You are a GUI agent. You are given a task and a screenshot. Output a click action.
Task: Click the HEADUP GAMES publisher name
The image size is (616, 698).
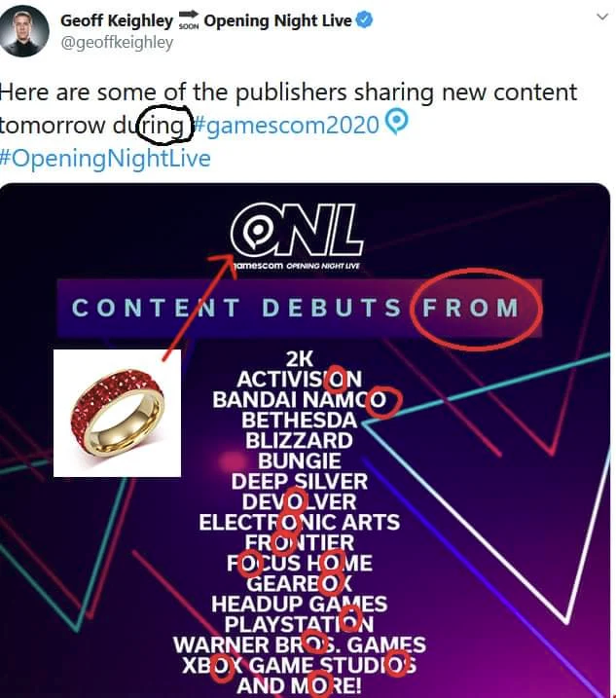pos(299,604)
